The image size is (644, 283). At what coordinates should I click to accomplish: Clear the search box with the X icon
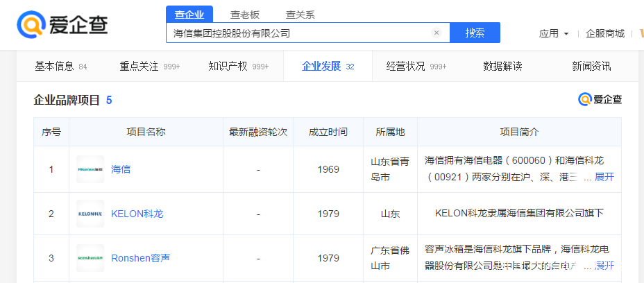(437, 33)
